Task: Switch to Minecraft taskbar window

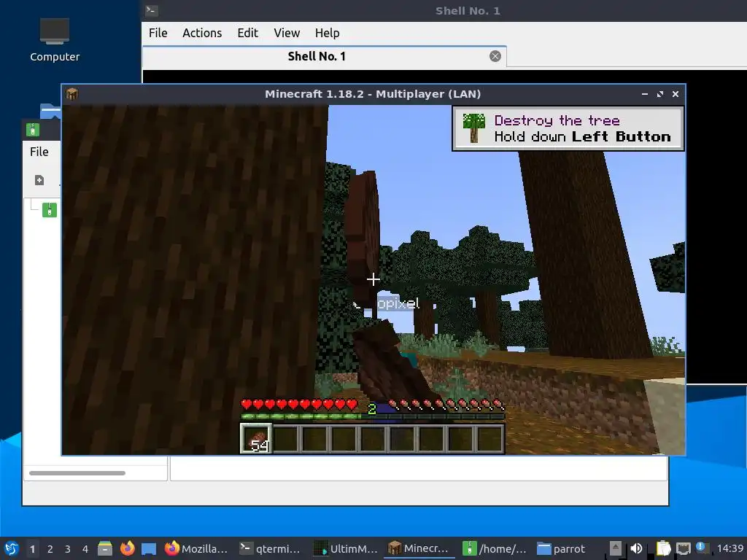Action: [419, 548]
